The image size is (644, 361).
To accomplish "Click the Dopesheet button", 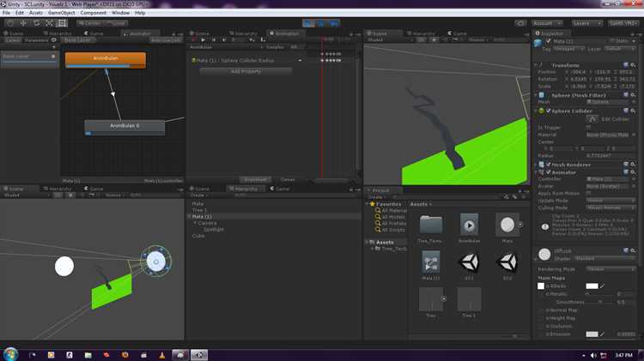I will pos(255,179).
